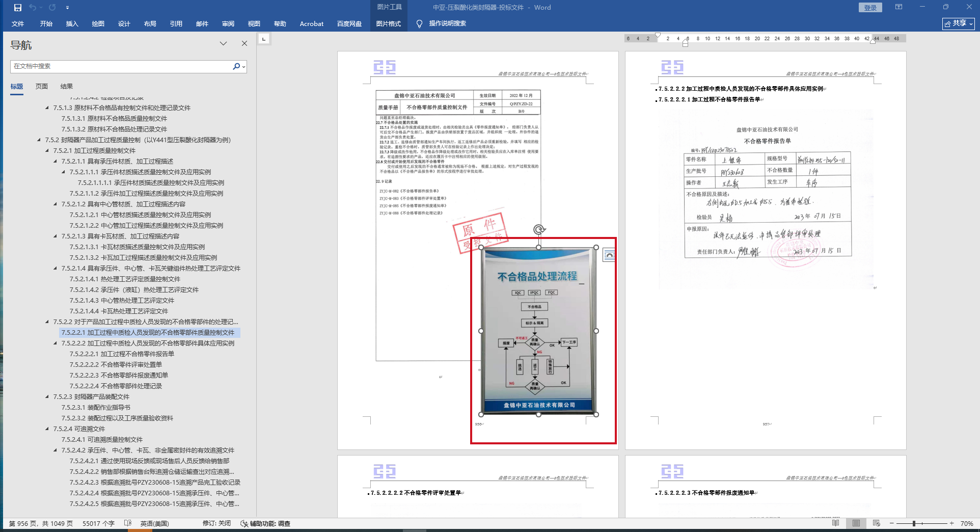The image size is (980, 532).
Task: Open the 帮助 ribbon tab
Action: (x=280, y=23)
